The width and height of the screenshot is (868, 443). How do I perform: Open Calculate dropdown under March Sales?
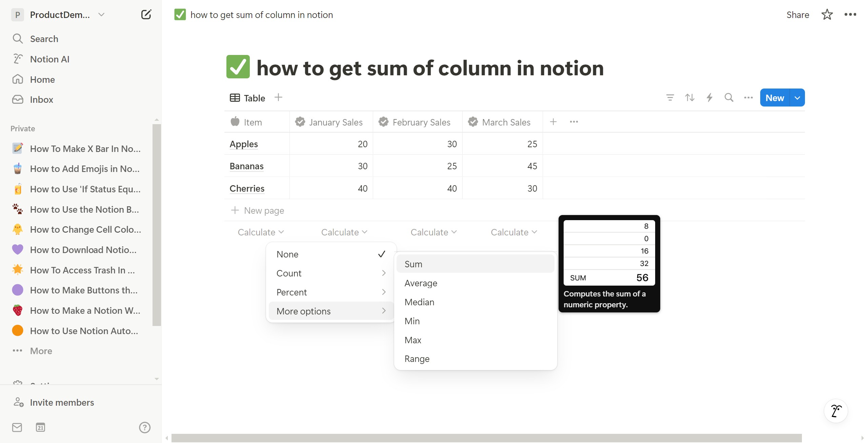pyautogui.click(x=513, y=232)
